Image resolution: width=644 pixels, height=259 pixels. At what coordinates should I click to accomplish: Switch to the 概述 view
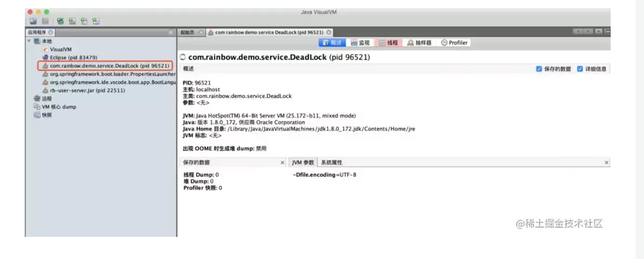tap(332, 43)
